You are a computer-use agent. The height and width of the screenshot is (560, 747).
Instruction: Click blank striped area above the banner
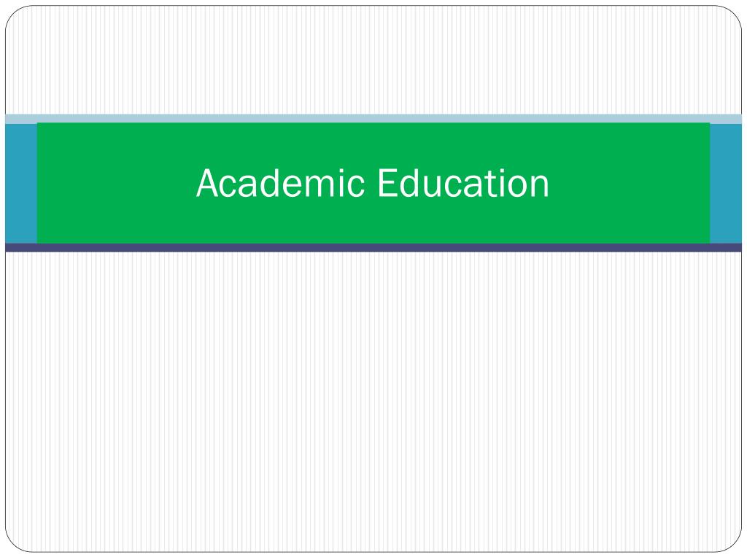(373, 60)
